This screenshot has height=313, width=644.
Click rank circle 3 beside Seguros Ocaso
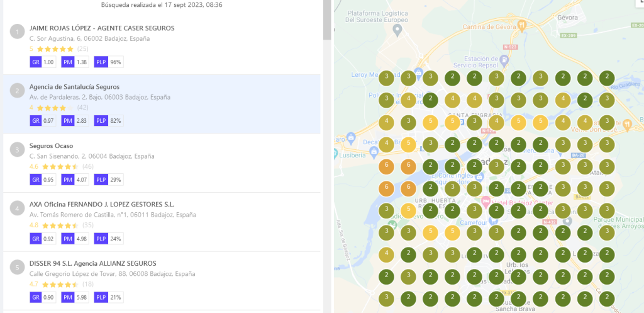(x=18, y=149)
